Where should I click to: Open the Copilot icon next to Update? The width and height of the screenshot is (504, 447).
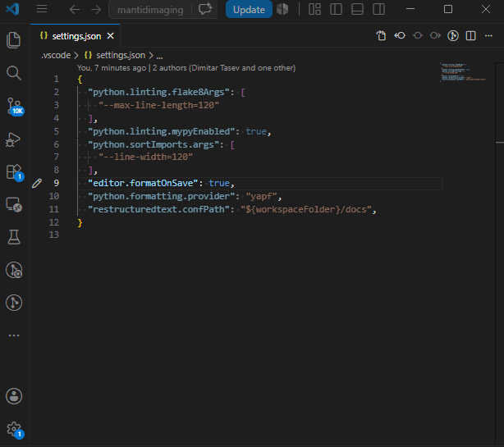(x=282, y=9)
